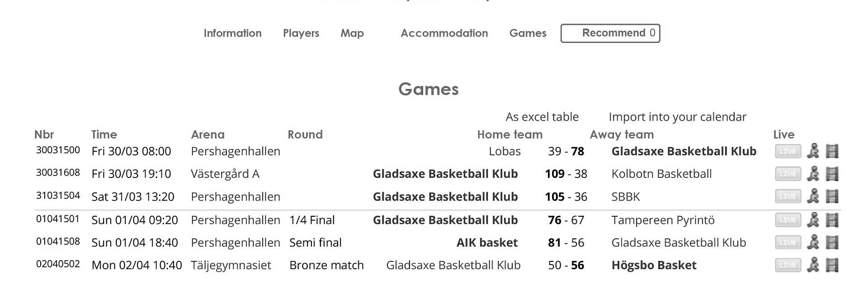868x289 pixels.
Task: Switch to the Players tab
Action: tap(301, 33)
